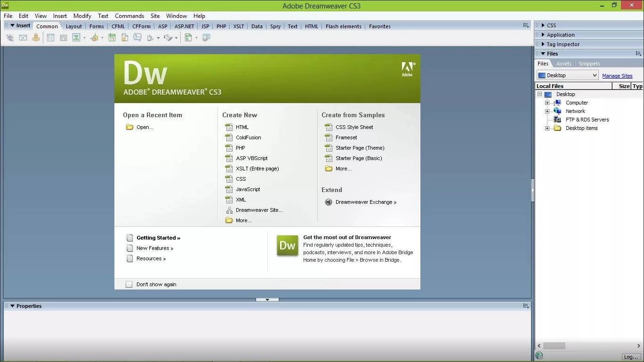644x362 pixels.
Task: Switch to the Assets tab
Action: click(x=563, y=64)
